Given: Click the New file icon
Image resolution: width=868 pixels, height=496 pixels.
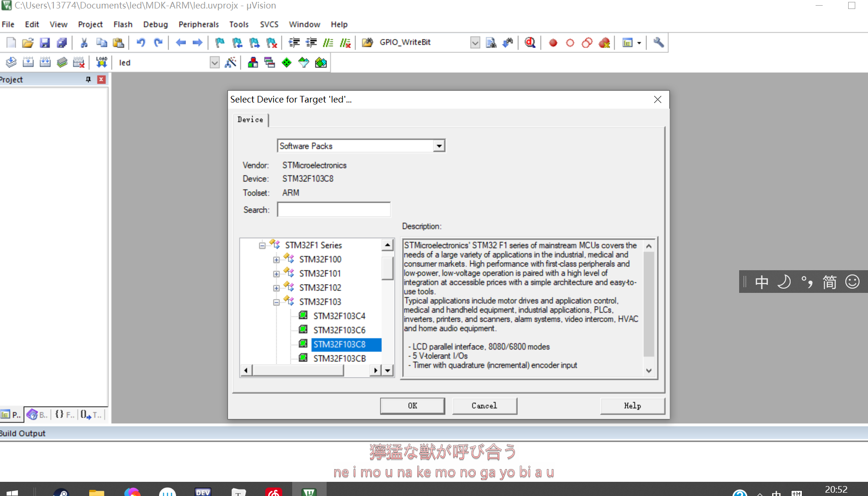Looking at the screenshot, I should [11, 43].
